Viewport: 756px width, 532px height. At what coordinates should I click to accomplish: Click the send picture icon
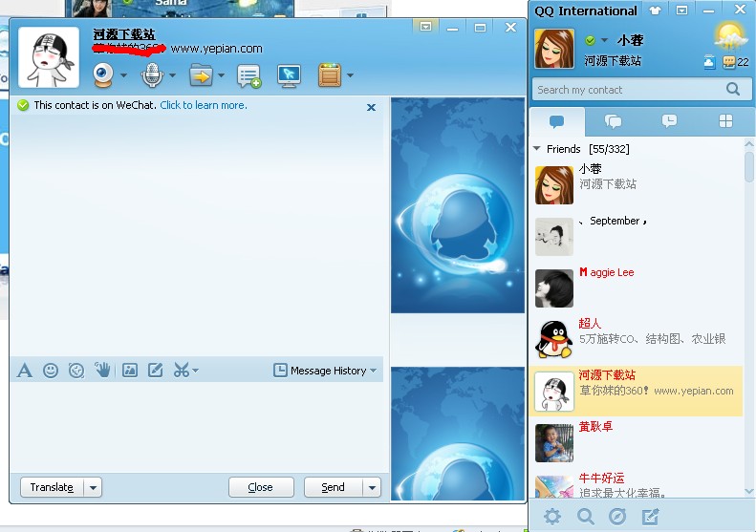[x=130, y=370]
